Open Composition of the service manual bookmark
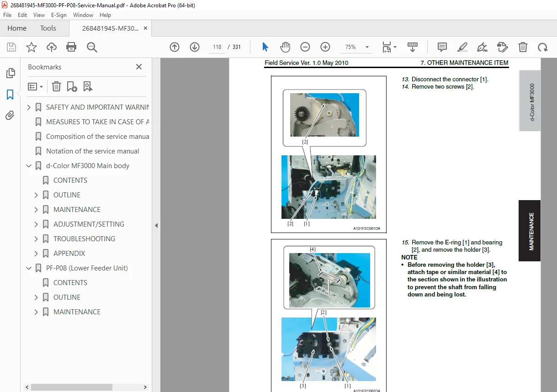557x392 pixels. pos(97,137)
